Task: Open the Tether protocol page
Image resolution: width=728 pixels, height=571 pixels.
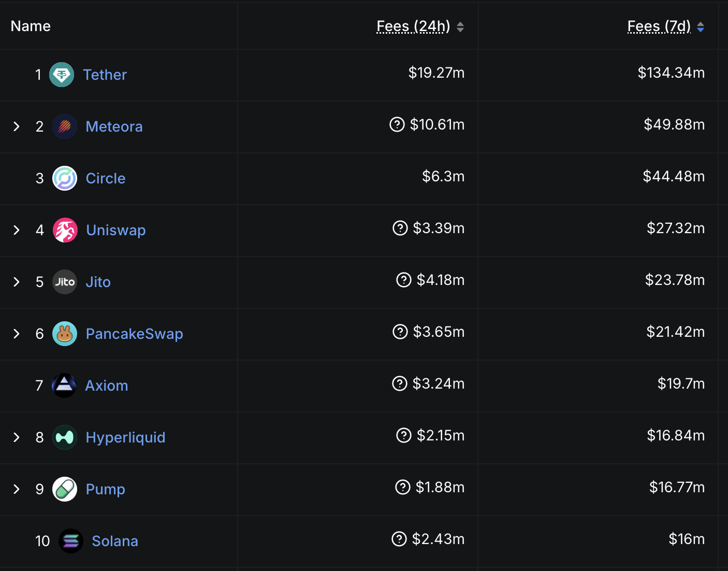Action: click(105, 75)
